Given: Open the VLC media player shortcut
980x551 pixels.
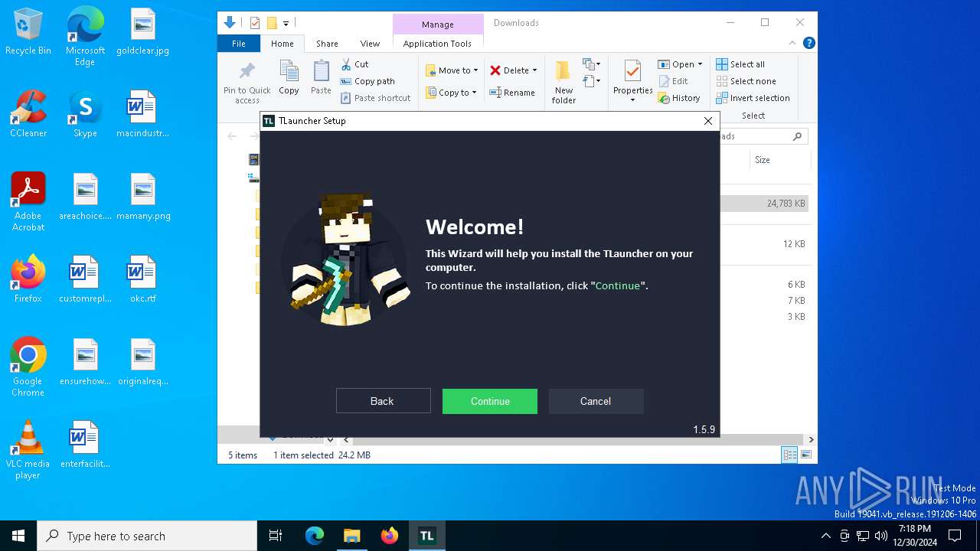Looking at the screenshot, I should click(x=28, y=449).
